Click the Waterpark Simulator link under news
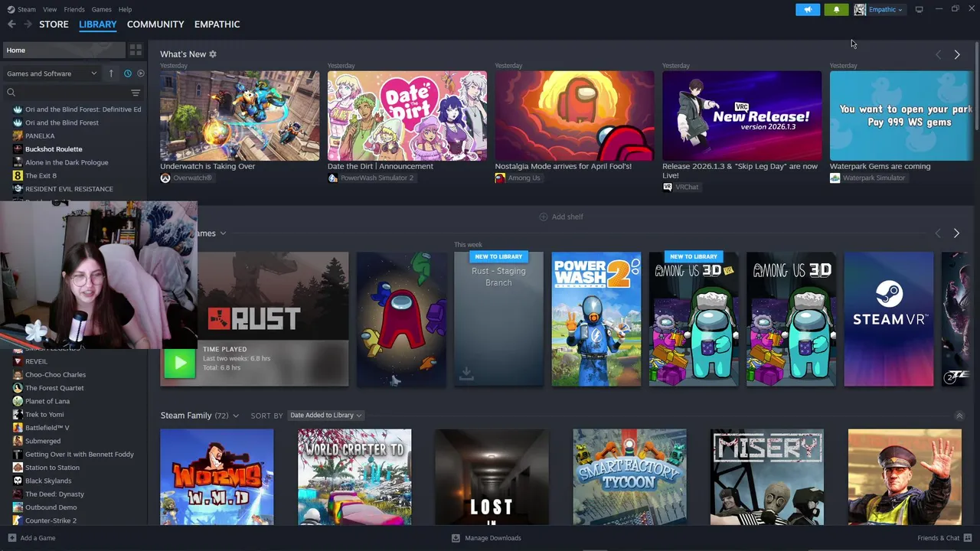 (867, 178)
